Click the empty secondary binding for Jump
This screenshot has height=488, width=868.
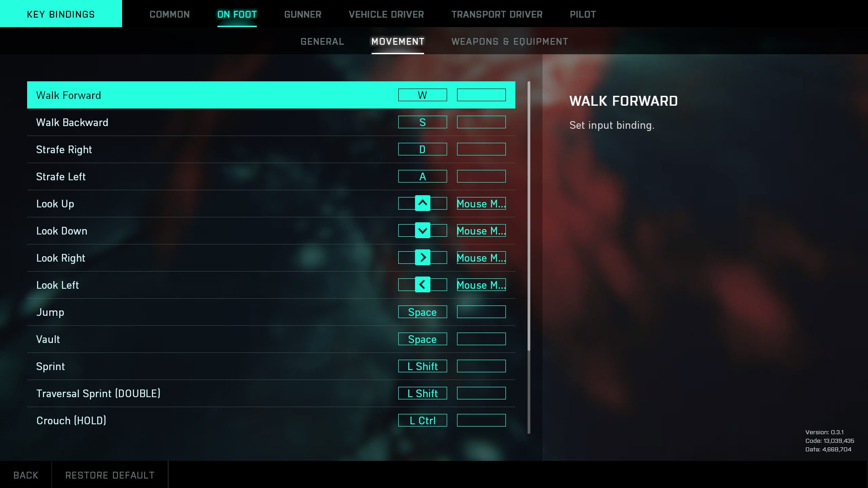[x=481, y=312]
